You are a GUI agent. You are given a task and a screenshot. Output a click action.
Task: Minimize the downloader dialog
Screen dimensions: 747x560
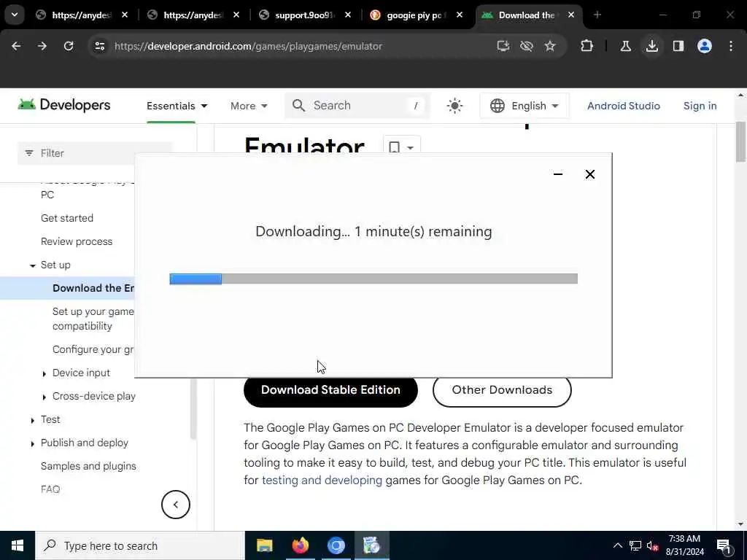coord(558,174)
